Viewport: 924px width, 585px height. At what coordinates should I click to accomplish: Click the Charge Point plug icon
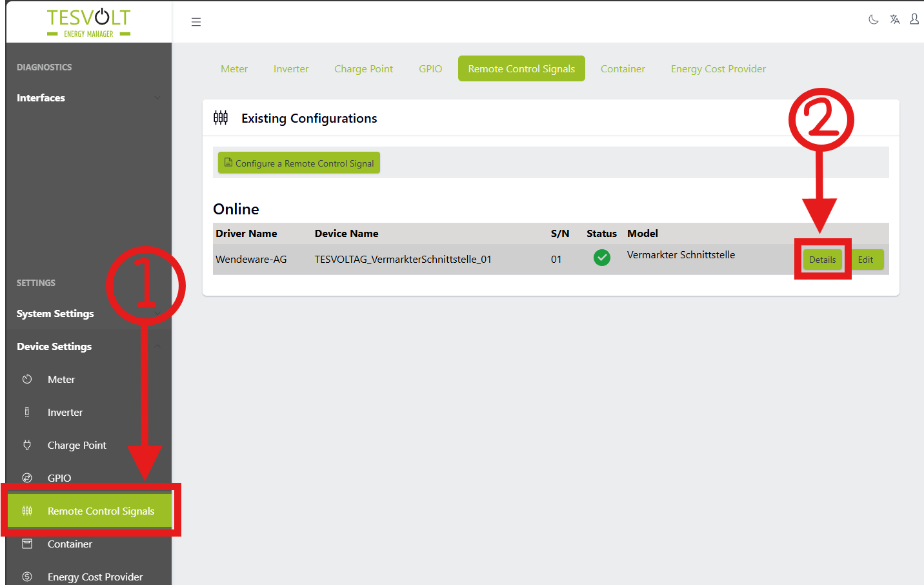(x=27, y=445)
